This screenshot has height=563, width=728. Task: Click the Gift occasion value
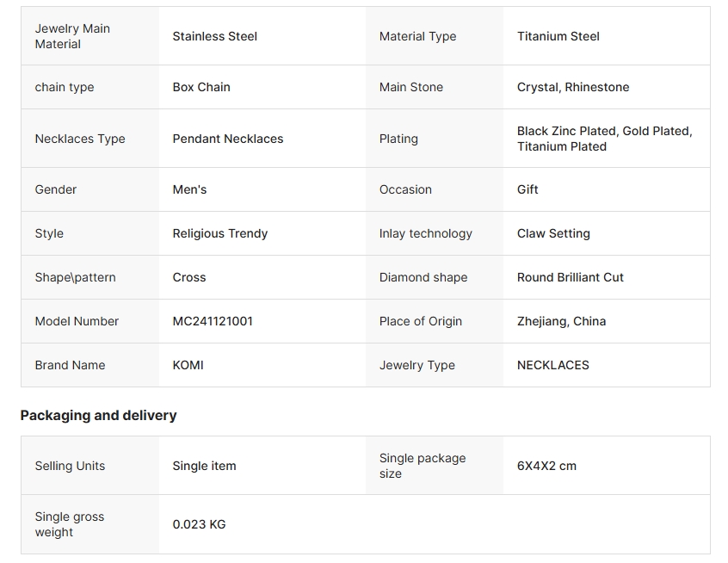click(527, 189)
